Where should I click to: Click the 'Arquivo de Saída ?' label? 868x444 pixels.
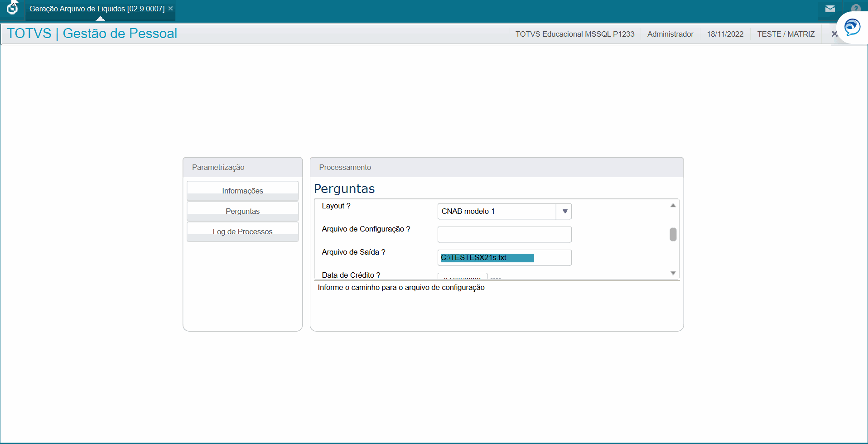[353, 252]
